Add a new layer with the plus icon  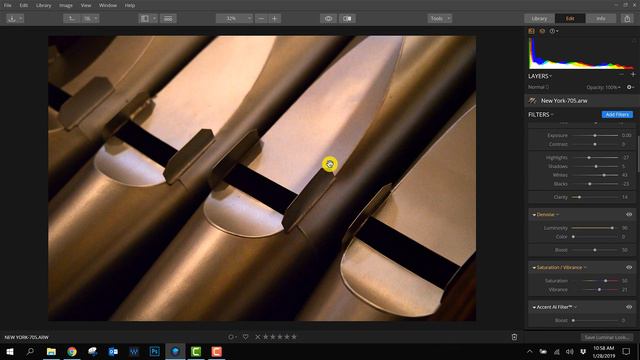point(633,74)
